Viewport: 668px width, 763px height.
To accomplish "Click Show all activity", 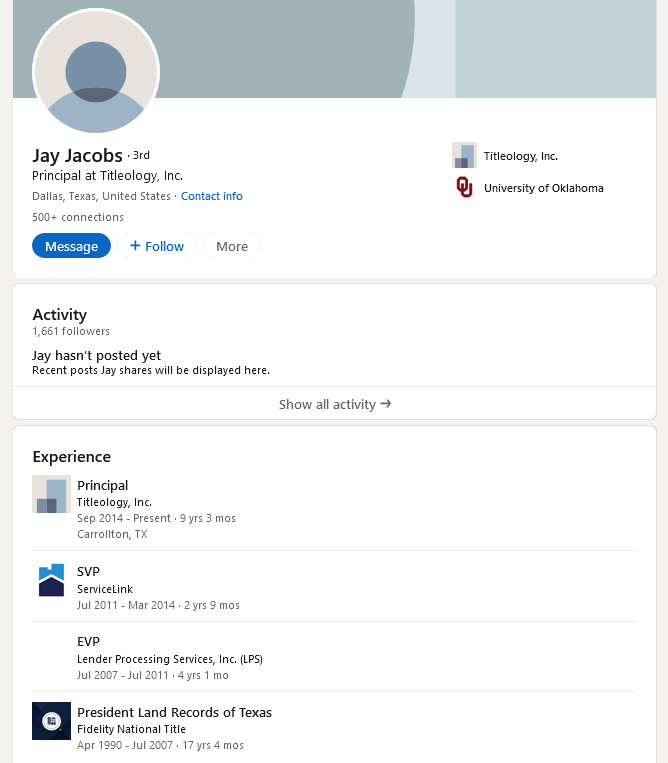I will point(335,404).
